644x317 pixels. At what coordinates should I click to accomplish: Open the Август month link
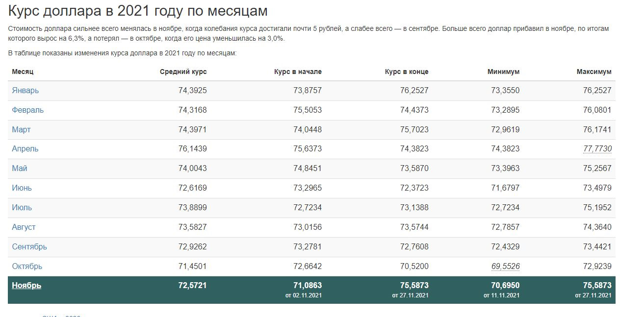[24, 227]
